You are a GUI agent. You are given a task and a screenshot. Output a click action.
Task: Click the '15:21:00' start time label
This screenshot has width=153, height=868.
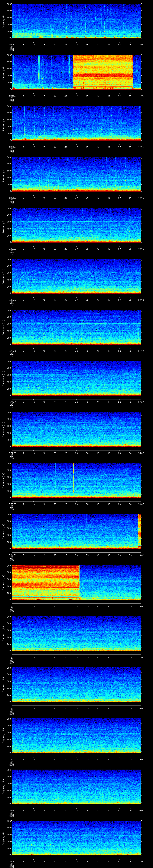12,402
